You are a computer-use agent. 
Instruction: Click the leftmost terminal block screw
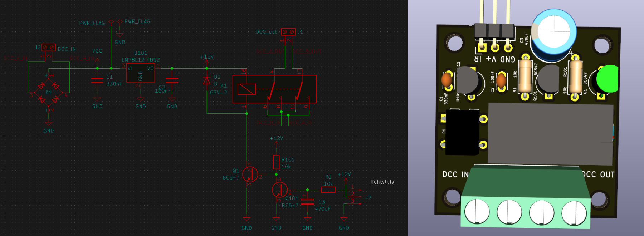[x=477, y=211]
